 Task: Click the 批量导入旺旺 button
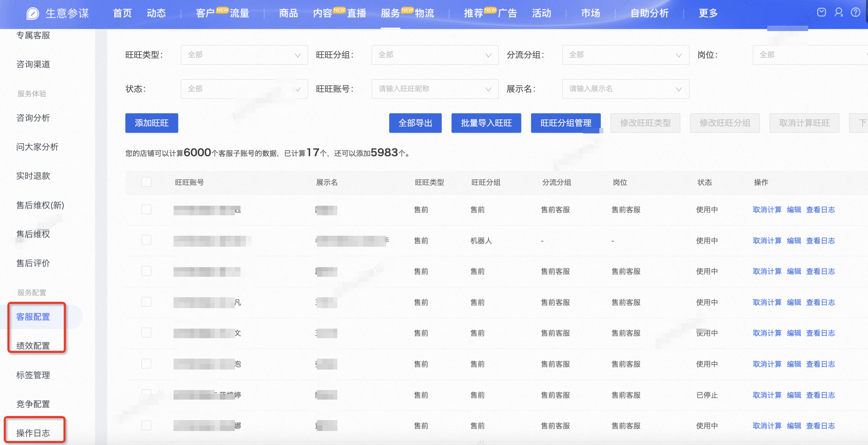(x=486, y=123)
